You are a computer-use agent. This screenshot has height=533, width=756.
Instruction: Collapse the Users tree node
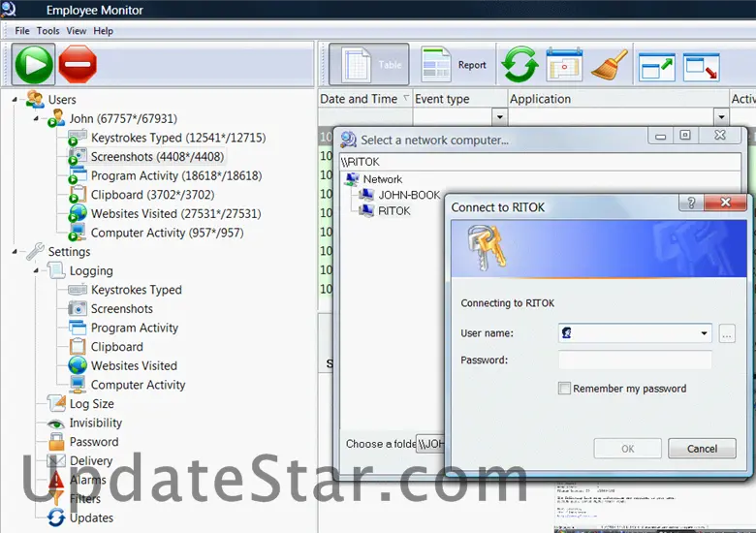pos(16,99)
